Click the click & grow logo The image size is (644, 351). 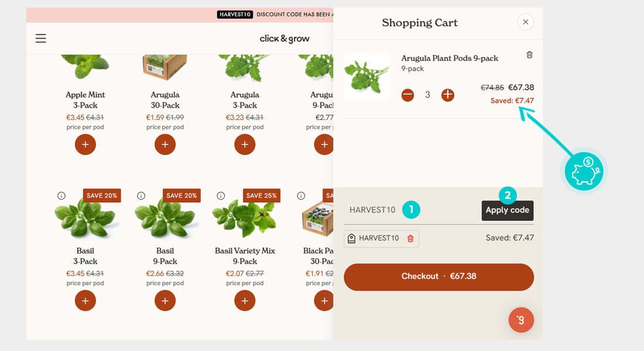(x=284, y=39)
